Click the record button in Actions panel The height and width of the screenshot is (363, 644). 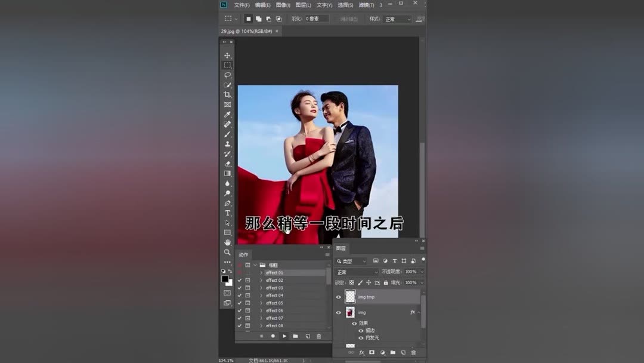(273, 336)
